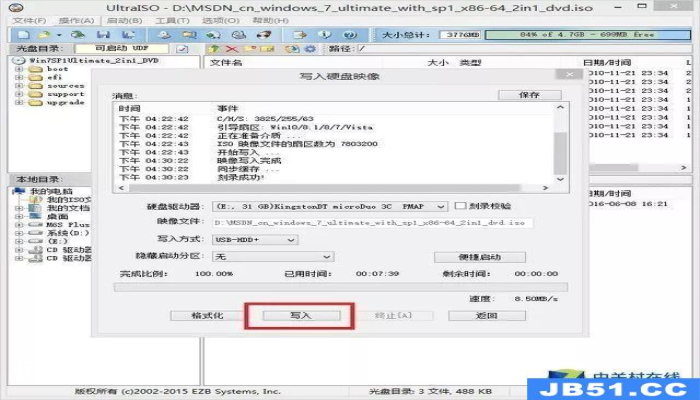Click the Info toolbar icon
Viewport: 700px width, 400px height.
[325, 35]
